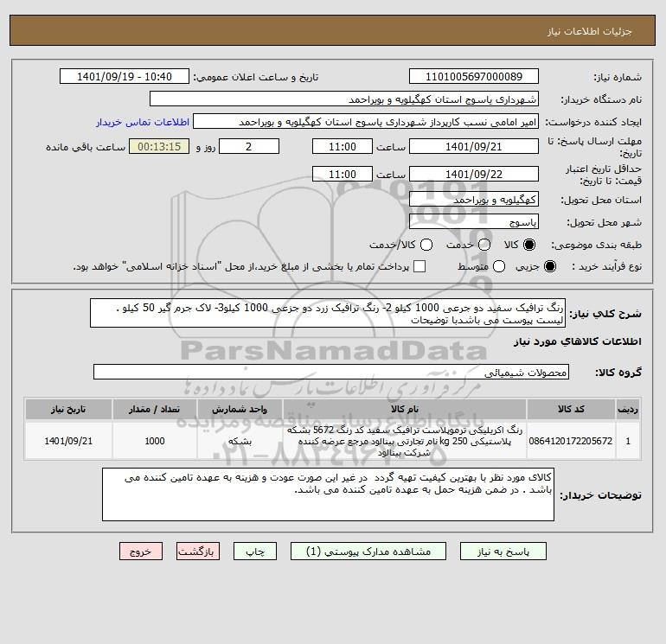Viewport: 666px width, 644px height.
Task: Click the response deadline hour field 11:00
Action: click(343, 146)
